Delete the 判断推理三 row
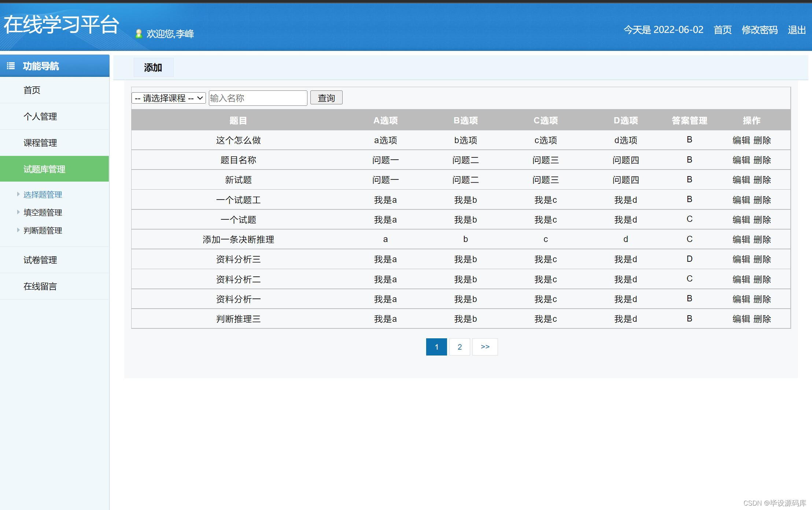 762,319
